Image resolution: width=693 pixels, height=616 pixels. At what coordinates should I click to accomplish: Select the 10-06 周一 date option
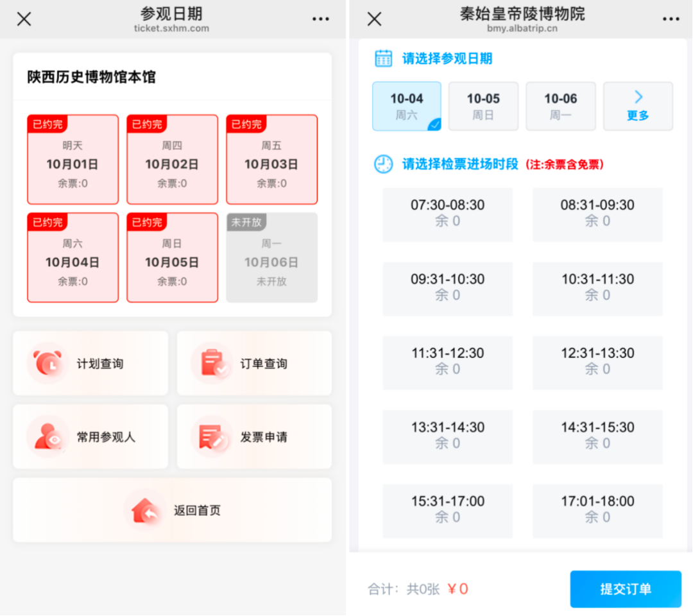click(x=561, y=106)
